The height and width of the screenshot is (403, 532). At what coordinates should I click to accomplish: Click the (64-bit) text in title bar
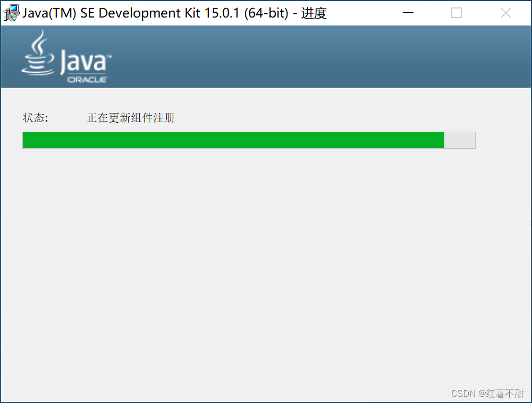[266, 13]
